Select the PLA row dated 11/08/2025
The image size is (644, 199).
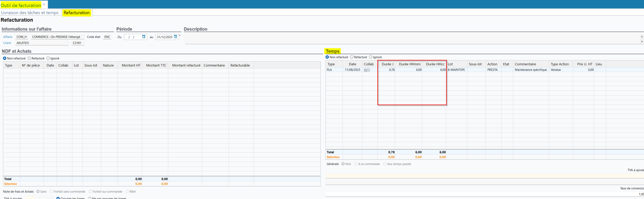coord(352,70)
